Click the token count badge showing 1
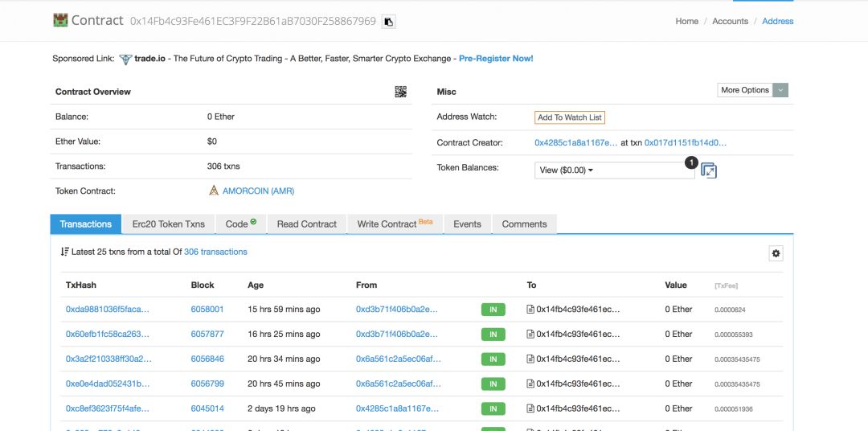Image resolution: width=868 pixels, height=431 pixels. coord(691,162)
